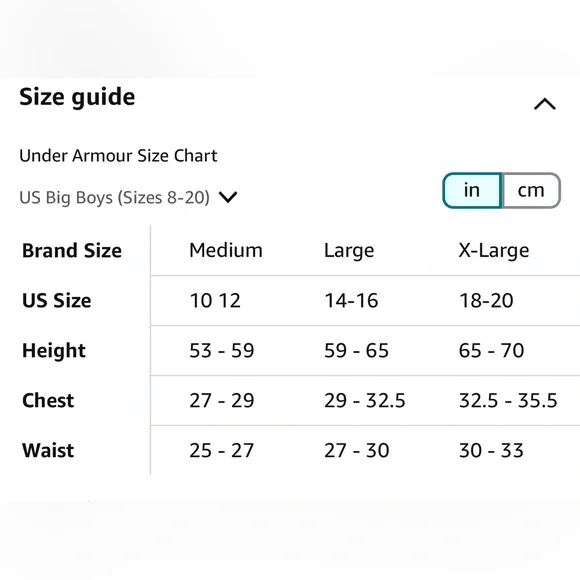Image resolution: width=580 pixels, height=580 pixels.
Task: Click the Brand Size row label
Action: point(72,250)
